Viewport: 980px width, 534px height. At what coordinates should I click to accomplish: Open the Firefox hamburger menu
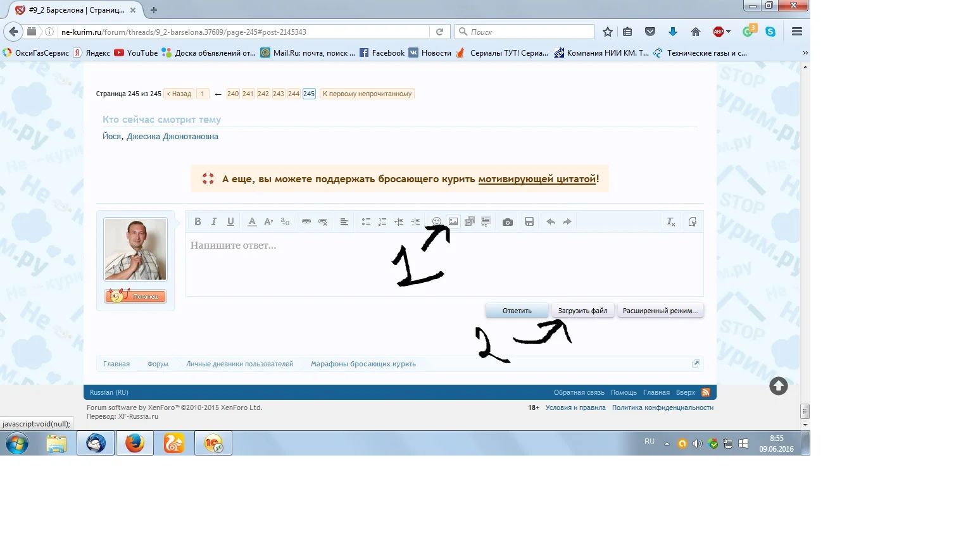(796, 31)
